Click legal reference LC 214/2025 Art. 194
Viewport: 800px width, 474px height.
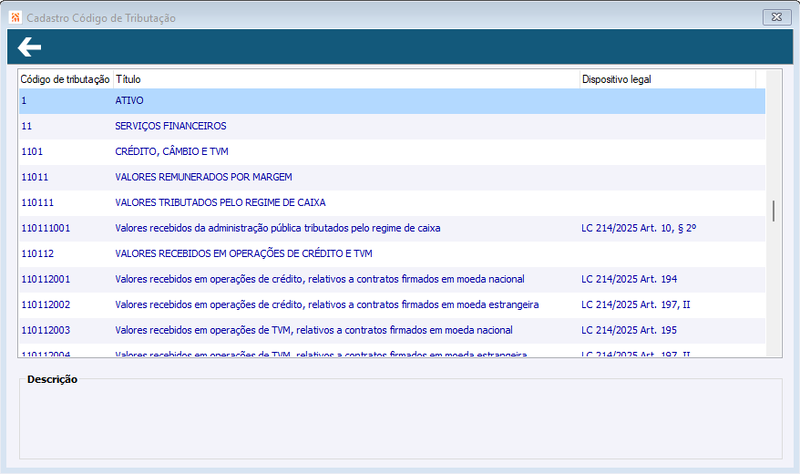pos(629,279)
